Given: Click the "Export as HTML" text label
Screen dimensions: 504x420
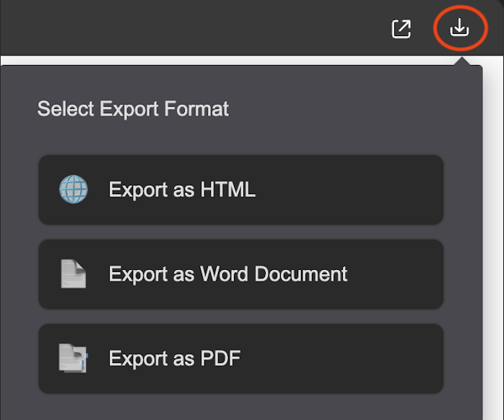Looking at the screenshot, I should [182, 190].
